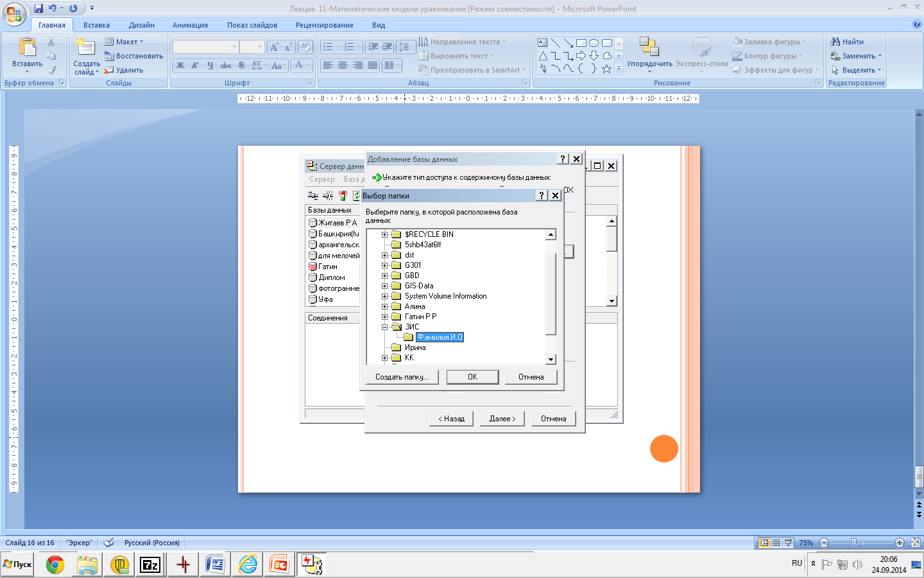Switch to Normal view in status bar
This screenshot has height=578, width=924.
pyautogui.click(x=764, y=543)
